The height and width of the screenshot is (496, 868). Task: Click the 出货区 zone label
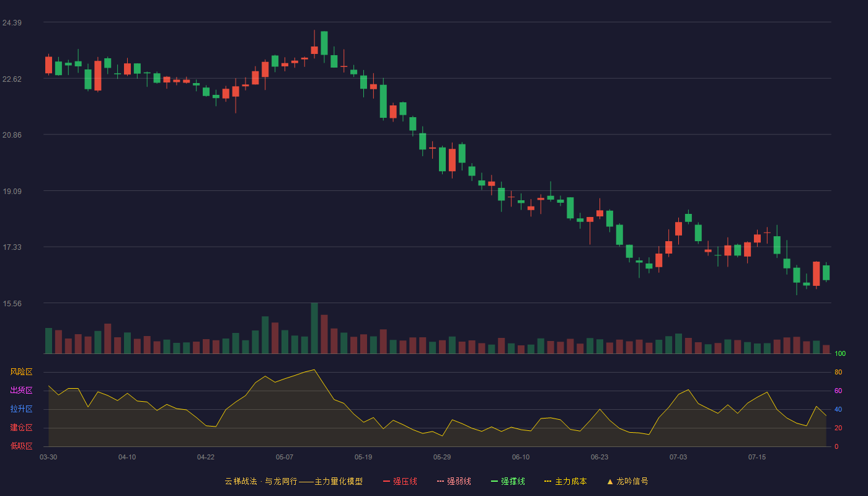pyautogui.click(x=21, y=391)
